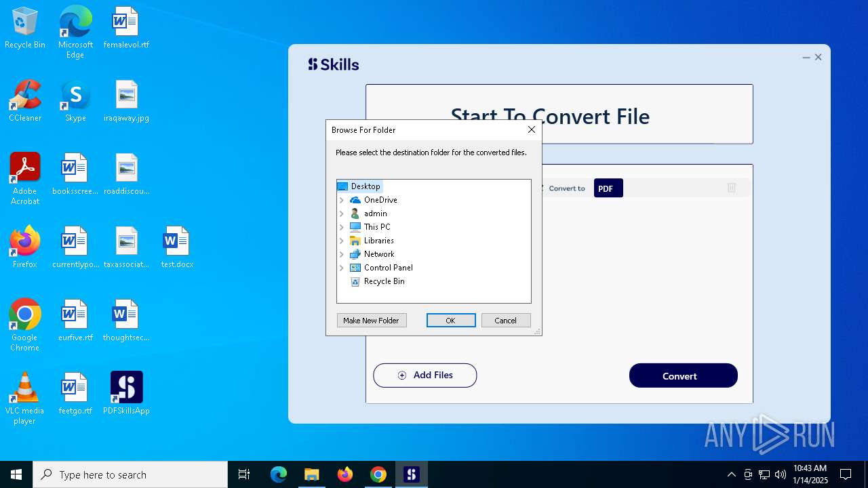Select the eurfive.rtf desktop file
Image resolution: width=868 pixels, height=488 pixels.
(75, 321)
